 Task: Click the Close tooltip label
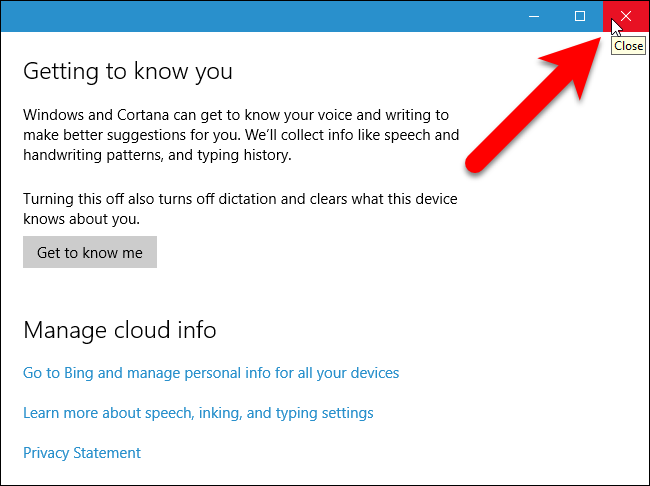click(x=628, y=45)
